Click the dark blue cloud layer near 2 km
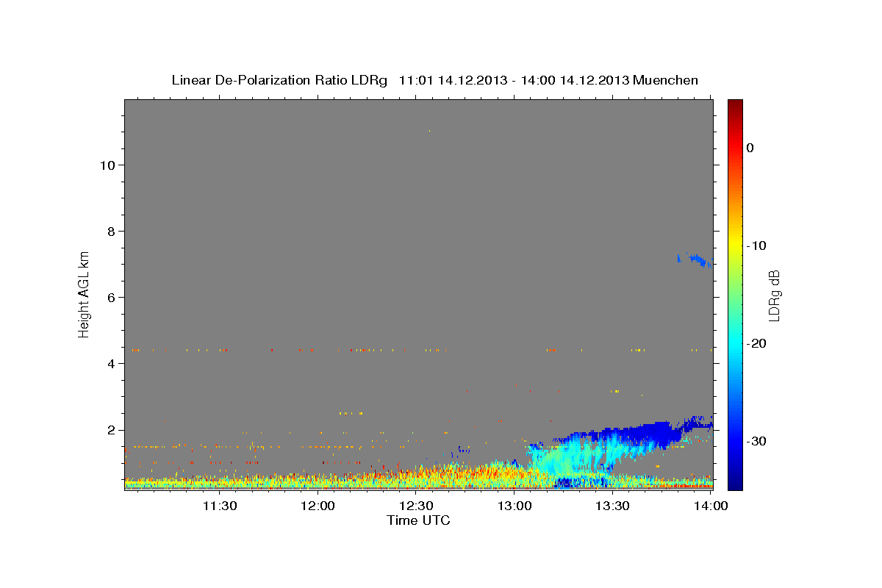 tap(647, 433)
